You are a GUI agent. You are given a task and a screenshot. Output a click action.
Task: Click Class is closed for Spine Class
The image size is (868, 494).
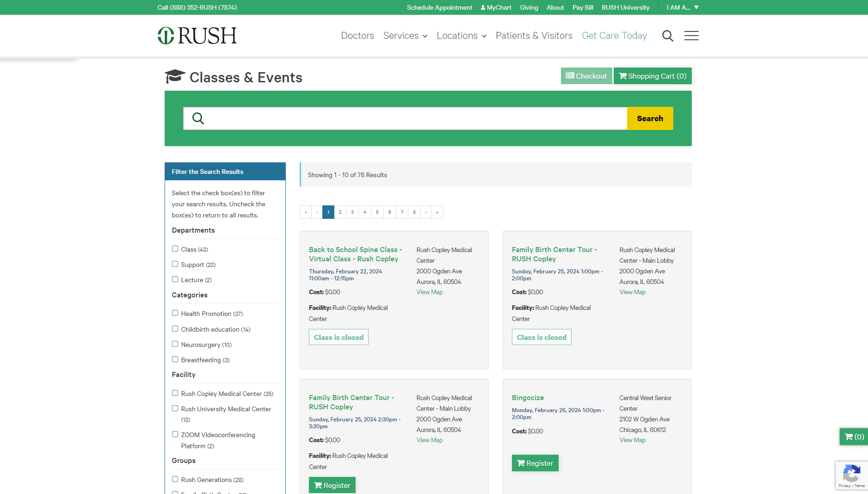[x=339, y=337]
